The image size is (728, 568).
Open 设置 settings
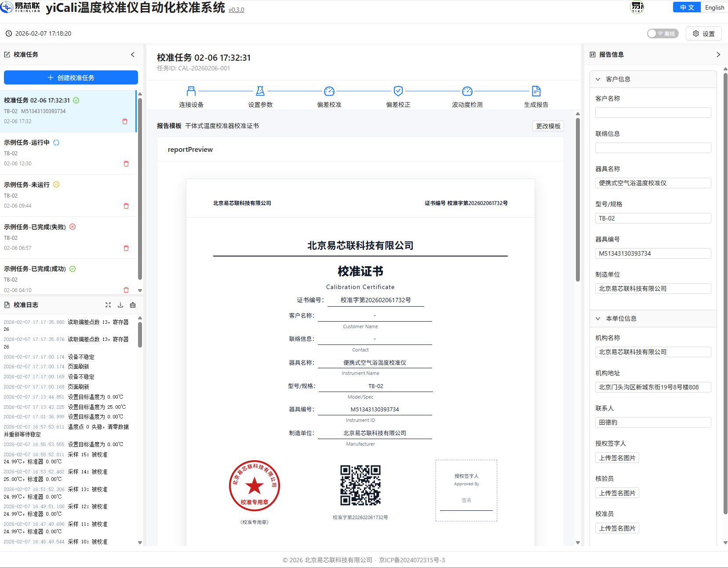point(704,33)
